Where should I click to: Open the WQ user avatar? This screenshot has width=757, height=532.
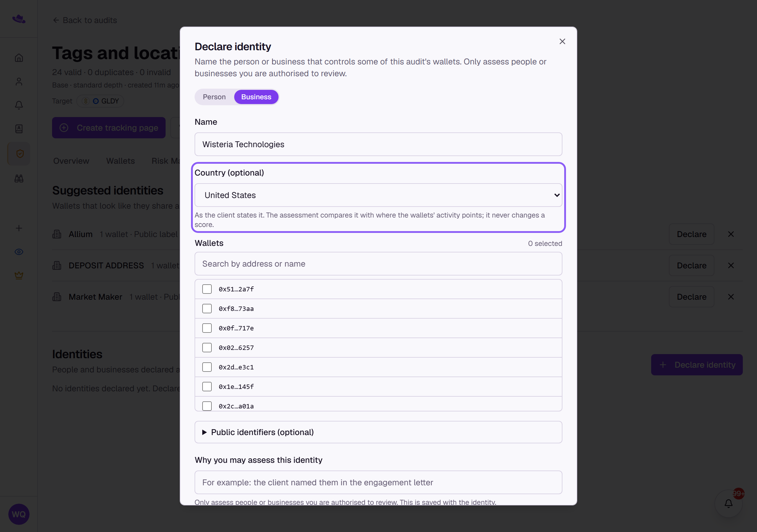tap(19, 514)
